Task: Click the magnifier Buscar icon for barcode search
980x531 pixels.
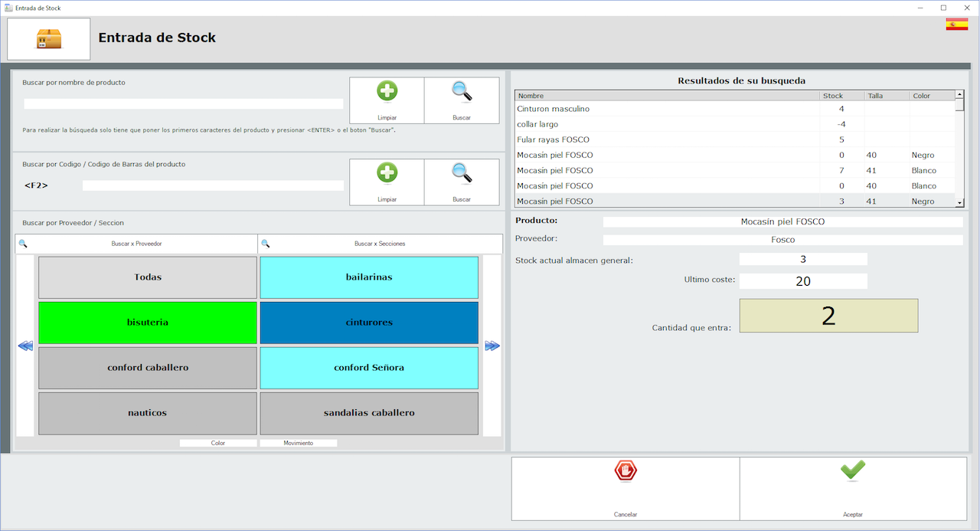Action: 462,173
